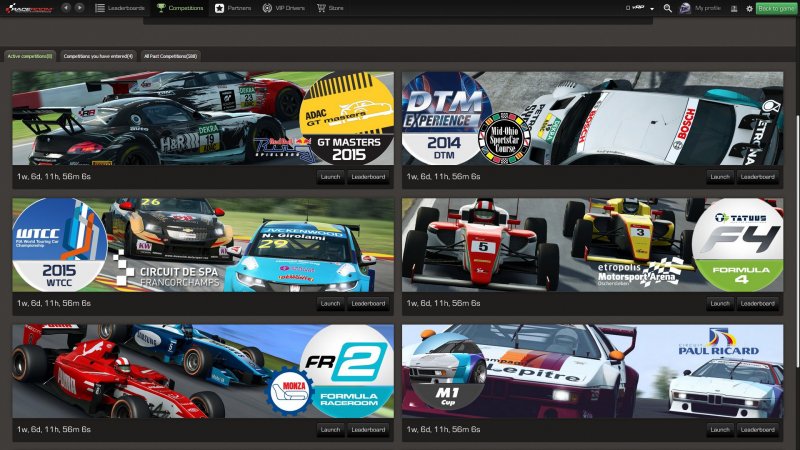Launch the WTCC 2015 competition
This screenshot has width=800, height=450.
(x=330, y=303)
